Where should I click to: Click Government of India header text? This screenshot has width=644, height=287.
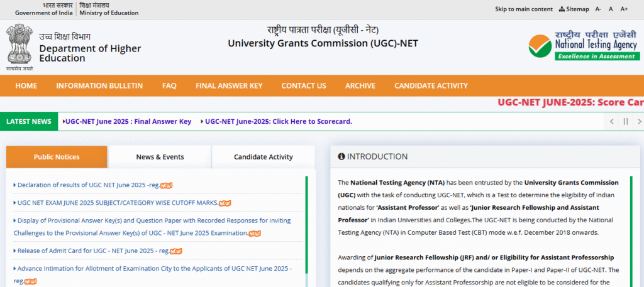point(45,13)
